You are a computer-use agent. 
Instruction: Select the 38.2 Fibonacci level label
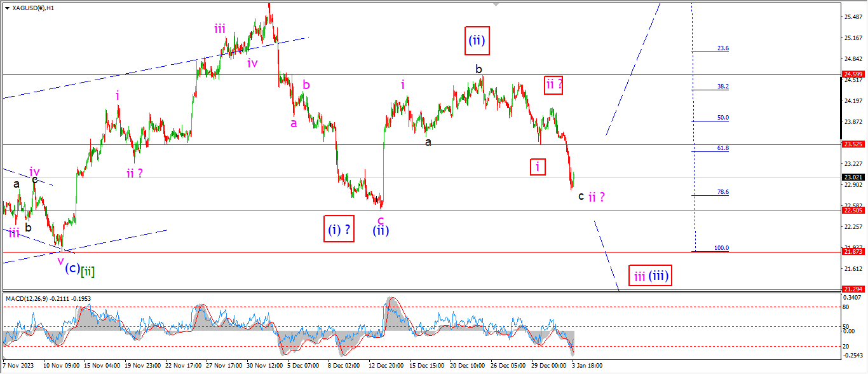coord(722,87)
